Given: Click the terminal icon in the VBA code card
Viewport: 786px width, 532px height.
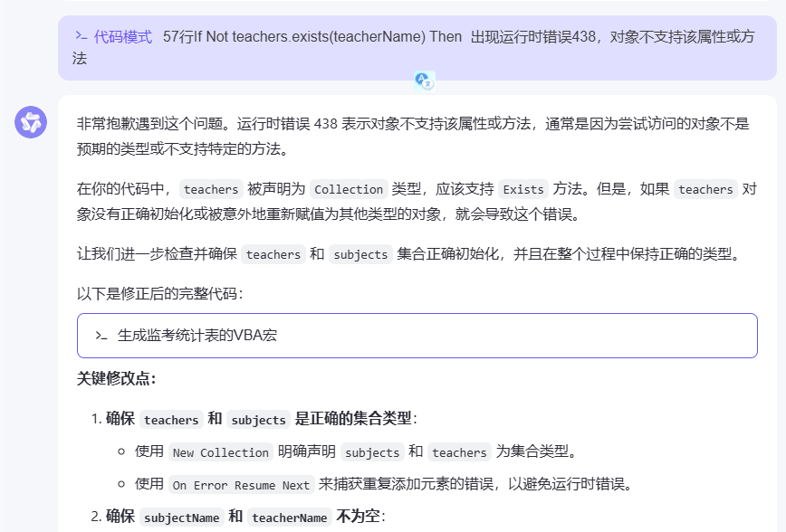Looking at the screenshot, I should click(x=101, y=336).
